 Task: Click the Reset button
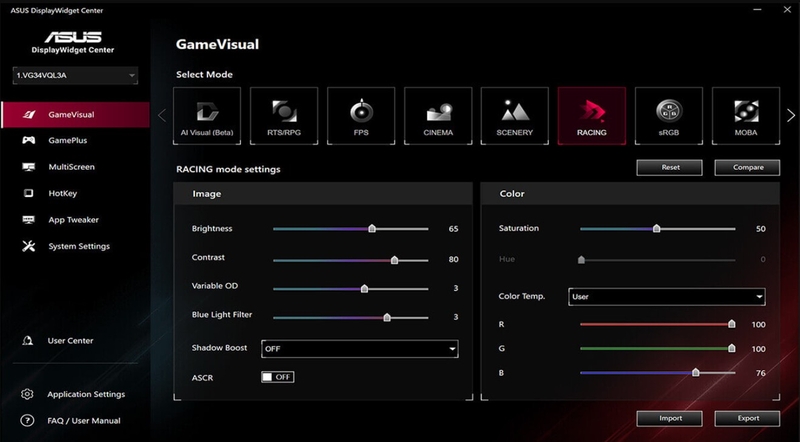pyautogui.click(x=669, y=167)
